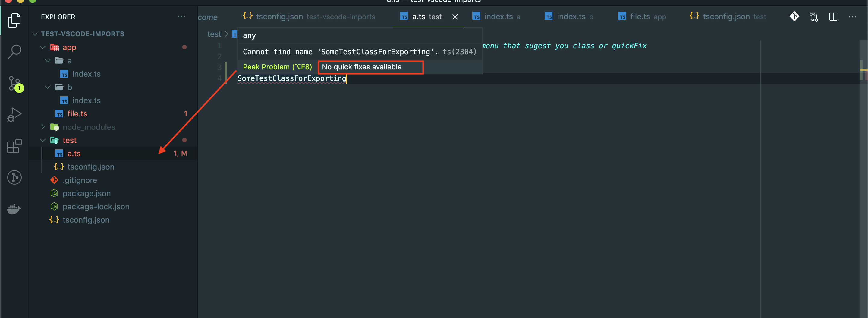This screenshot has height=318, width=868.
Task: Open the Git Graph icon in activity bar
Action: (14, 178)
